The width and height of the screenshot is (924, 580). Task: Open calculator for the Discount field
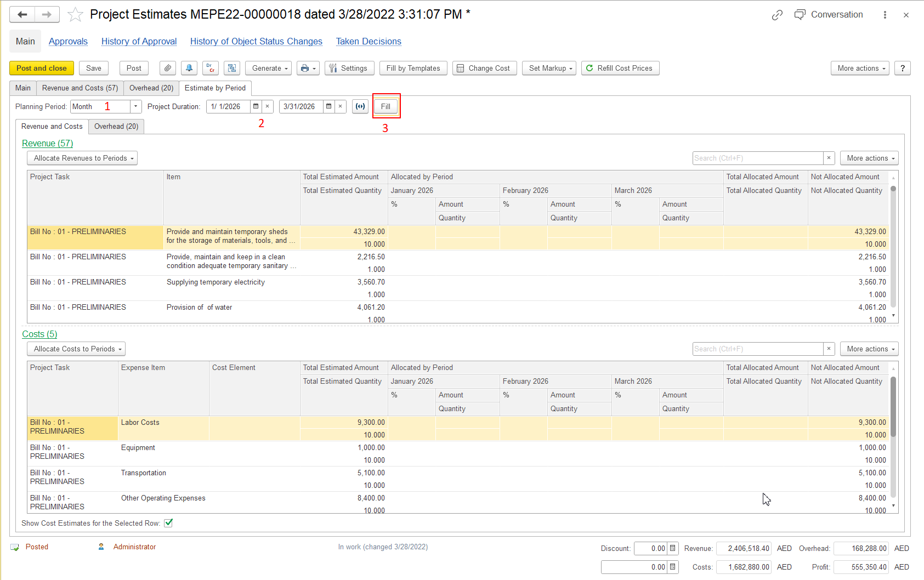point(672,548)
